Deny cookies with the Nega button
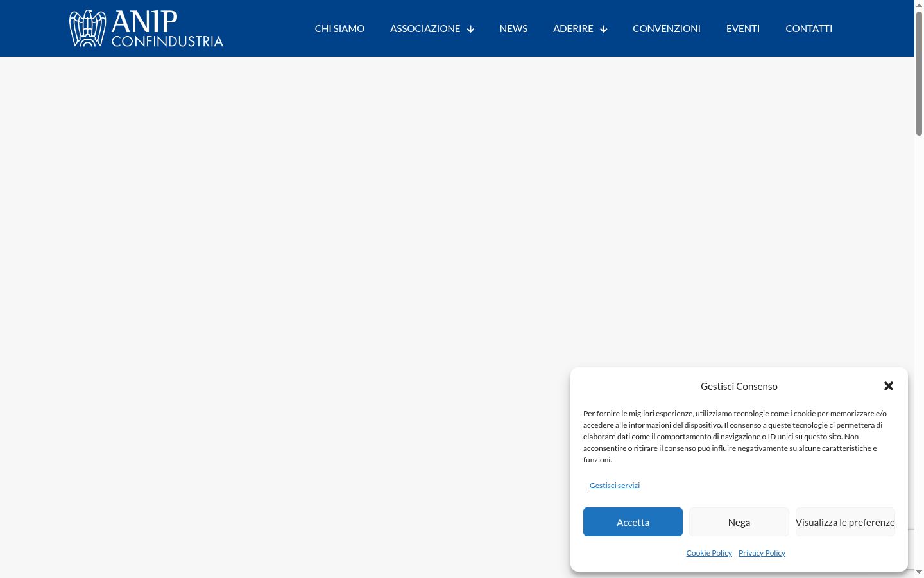924x578 pixels. (x=739, y=522)
